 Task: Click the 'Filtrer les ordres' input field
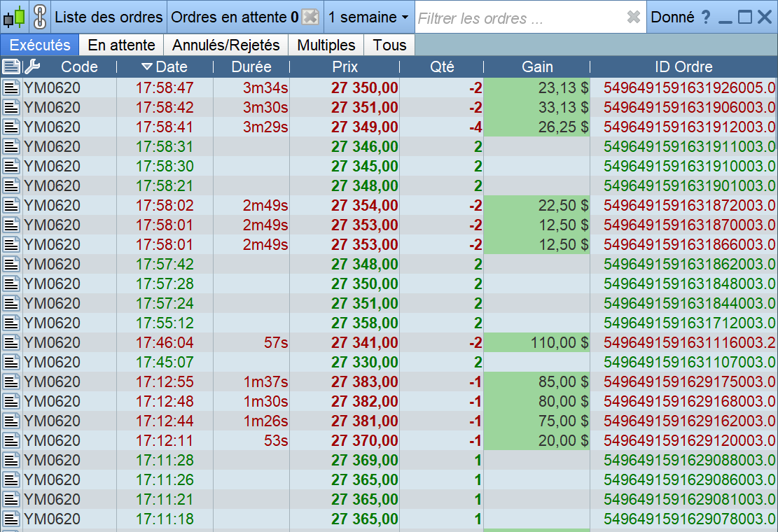coord(518,18)
